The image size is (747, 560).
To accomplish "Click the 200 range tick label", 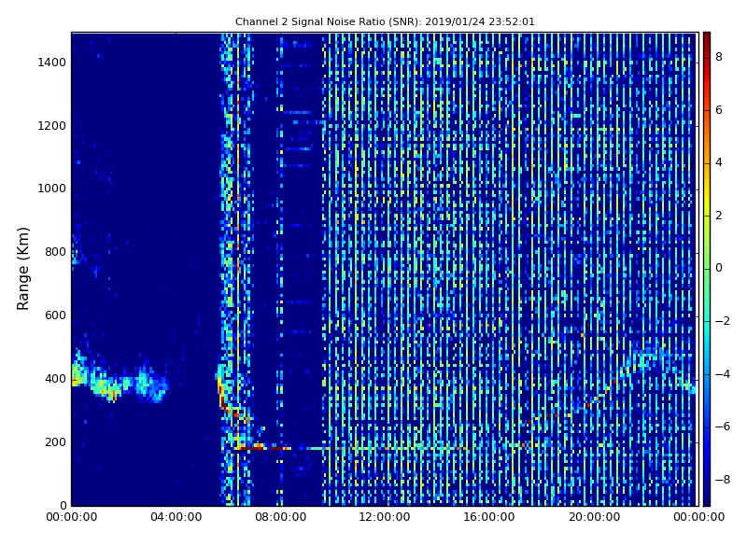I will tap(55, 442).
